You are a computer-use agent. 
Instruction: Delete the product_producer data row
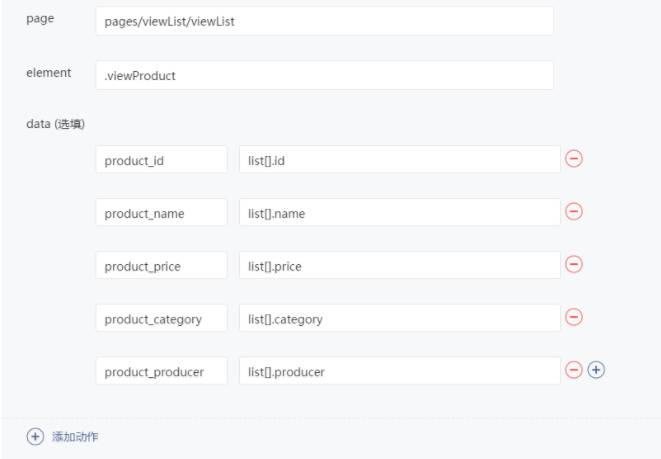574,370
